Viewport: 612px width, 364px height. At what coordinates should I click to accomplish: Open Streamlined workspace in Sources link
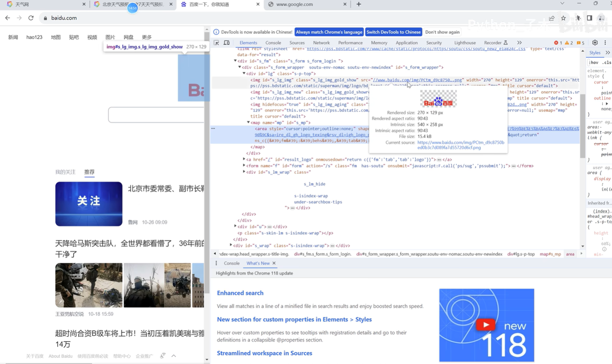(265, 353)
